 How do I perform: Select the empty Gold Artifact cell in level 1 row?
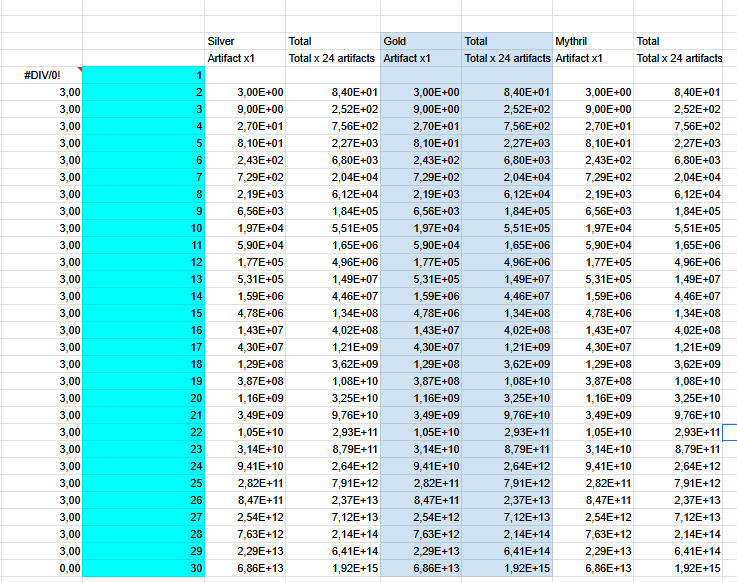click(421, 75)
